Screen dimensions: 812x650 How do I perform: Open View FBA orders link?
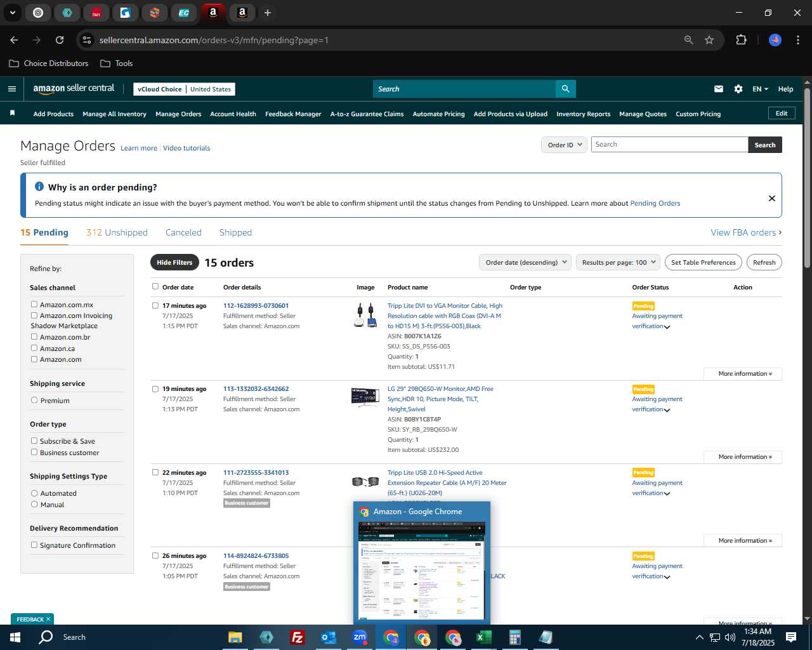coord(746,232)
